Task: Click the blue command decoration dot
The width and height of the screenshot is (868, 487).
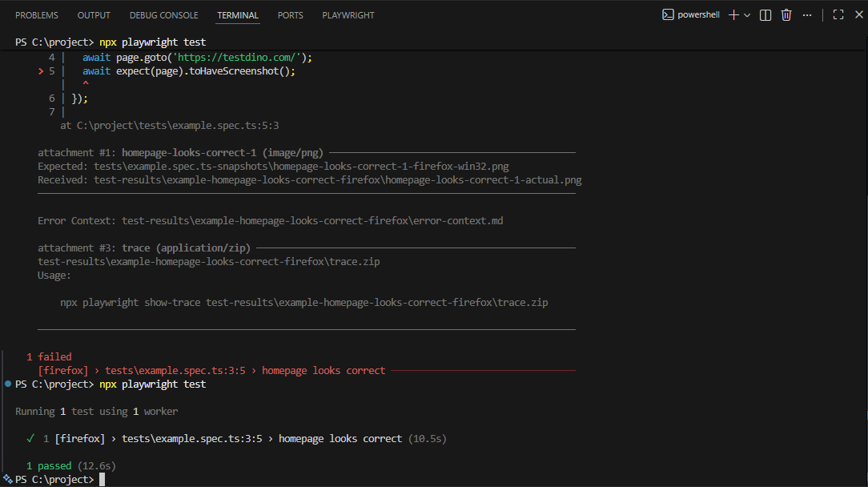Action: pos(8,384)
